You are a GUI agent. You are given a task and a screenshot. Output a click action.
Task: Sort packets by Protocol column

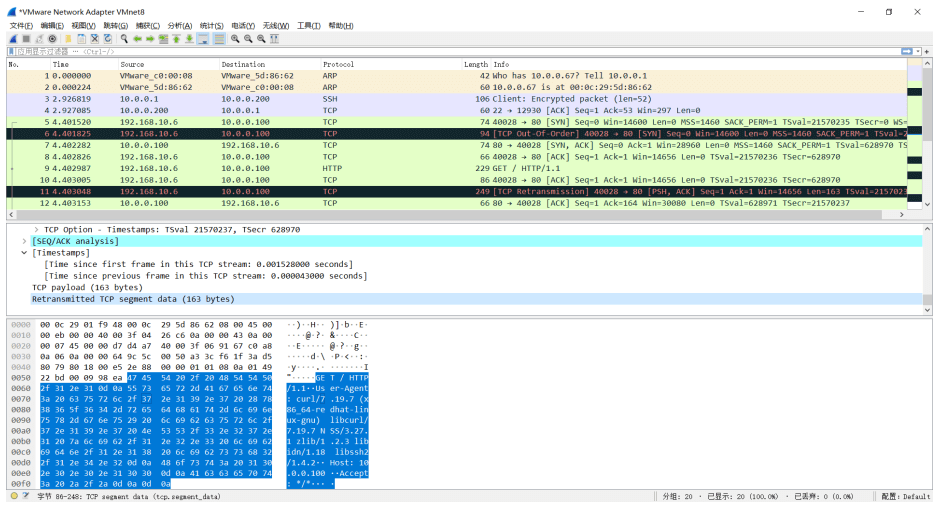392,64
